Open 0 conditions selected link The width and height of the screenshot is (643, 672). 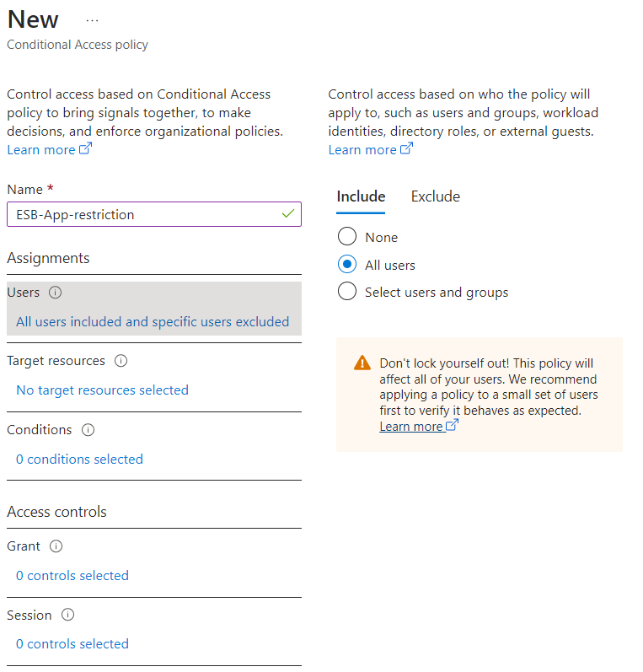pos(80,459)
